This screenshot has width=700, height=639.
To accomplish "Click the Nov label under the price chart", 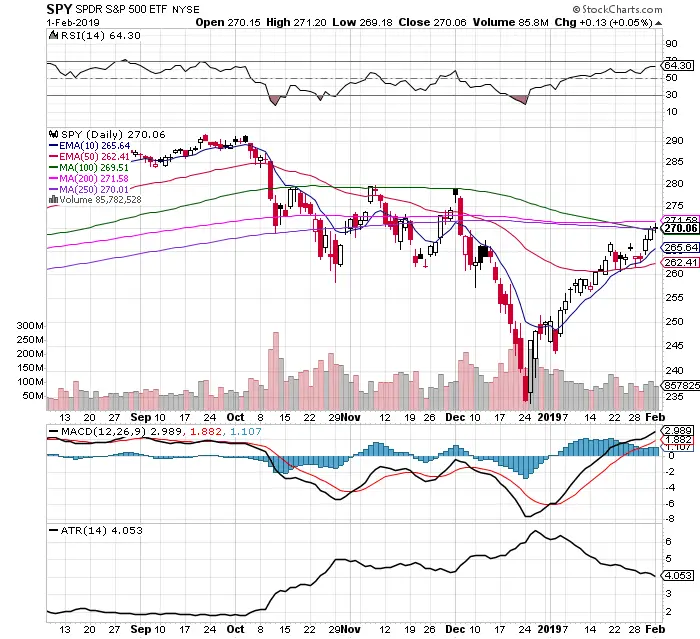I will point(351,417).
